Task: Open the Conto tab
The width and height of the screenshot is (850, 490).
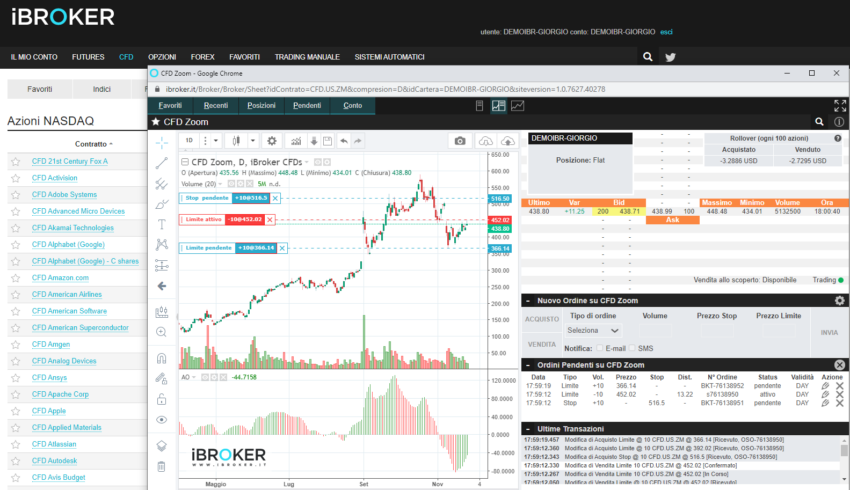Action: (x=352, y=106)
